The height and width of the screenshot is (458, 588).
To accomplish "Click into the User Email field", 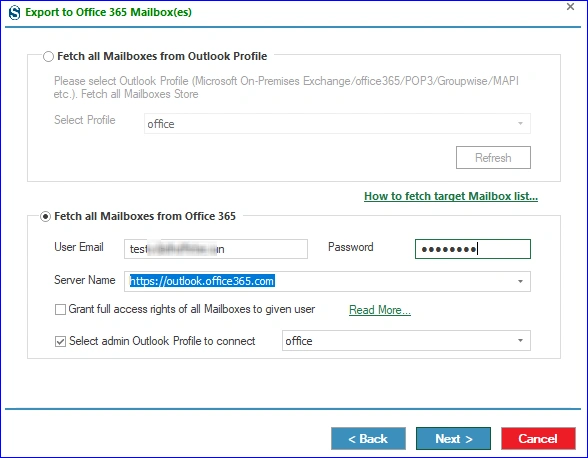I will [216, 249].
